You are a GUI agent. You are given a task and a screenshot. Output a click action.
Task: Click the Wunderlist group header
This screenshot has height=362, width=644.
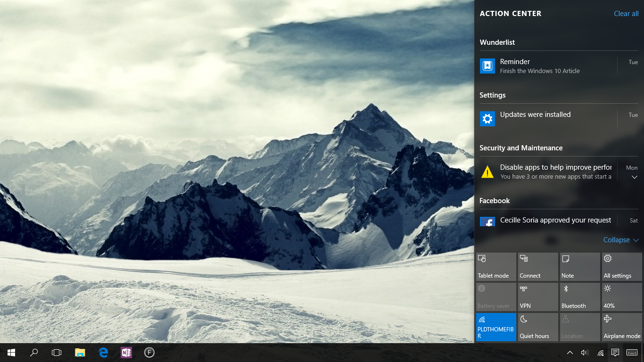click(x=497, y=42)
